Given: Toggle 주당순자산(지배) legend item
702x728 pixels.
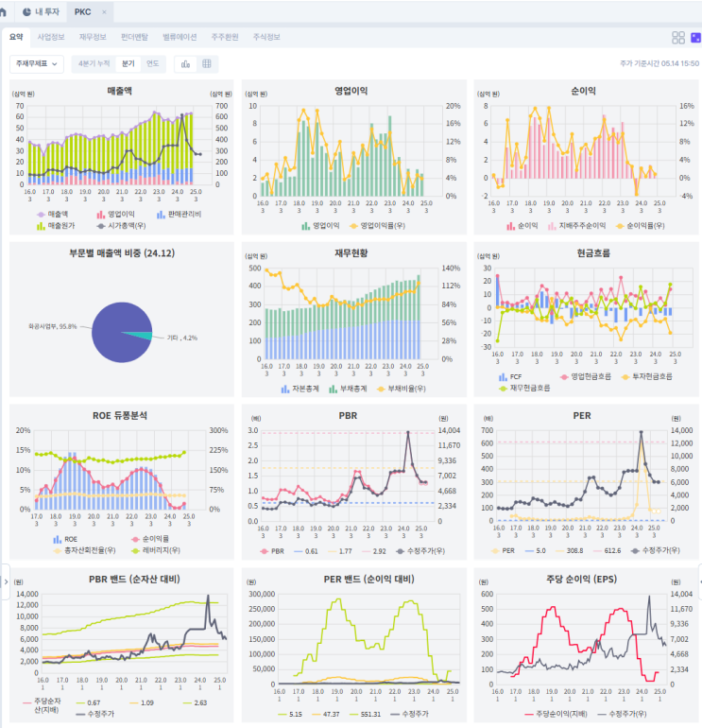Looking at the screenshot, I should click(x=42, y=705).
